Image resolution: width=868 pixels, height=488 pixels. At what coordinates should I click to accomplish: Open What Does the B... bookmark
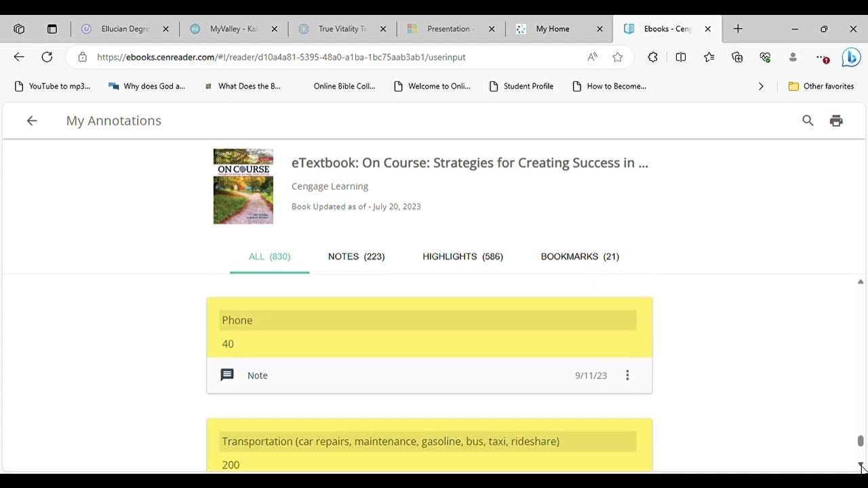click(242, 86)
